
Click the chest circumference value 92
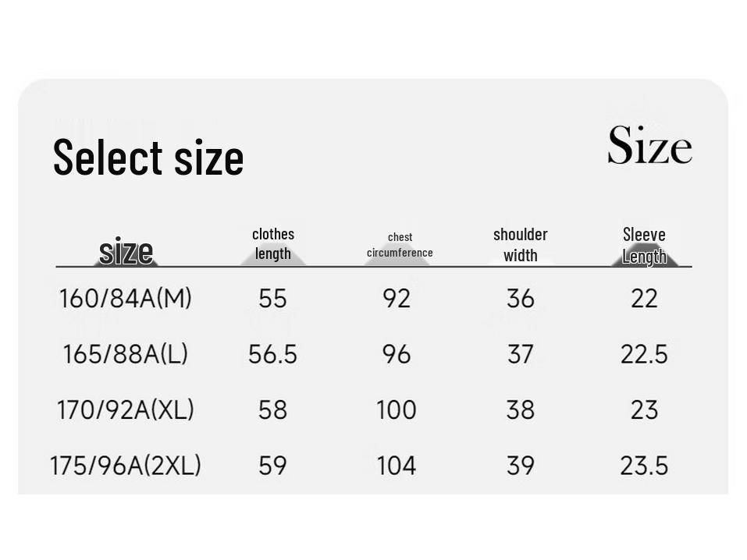(397, 299)
